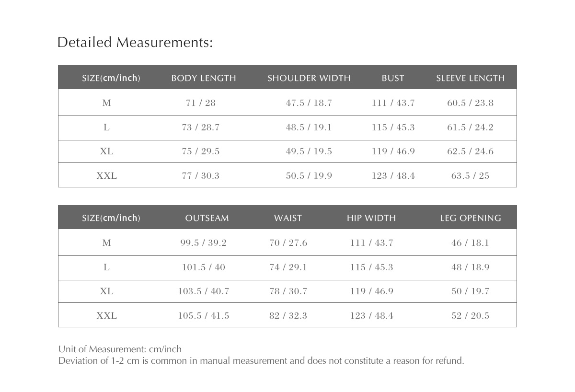Click the XXL size label in the top table
This screenshot has height=392, width=575.
pos(106,176)
